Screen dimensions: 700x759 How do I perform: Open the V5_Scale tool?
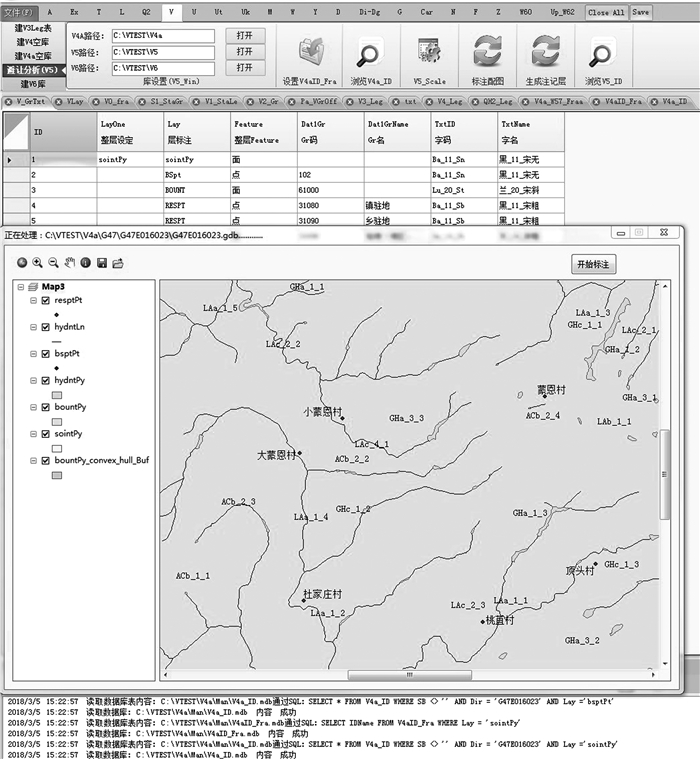point(429,54)
